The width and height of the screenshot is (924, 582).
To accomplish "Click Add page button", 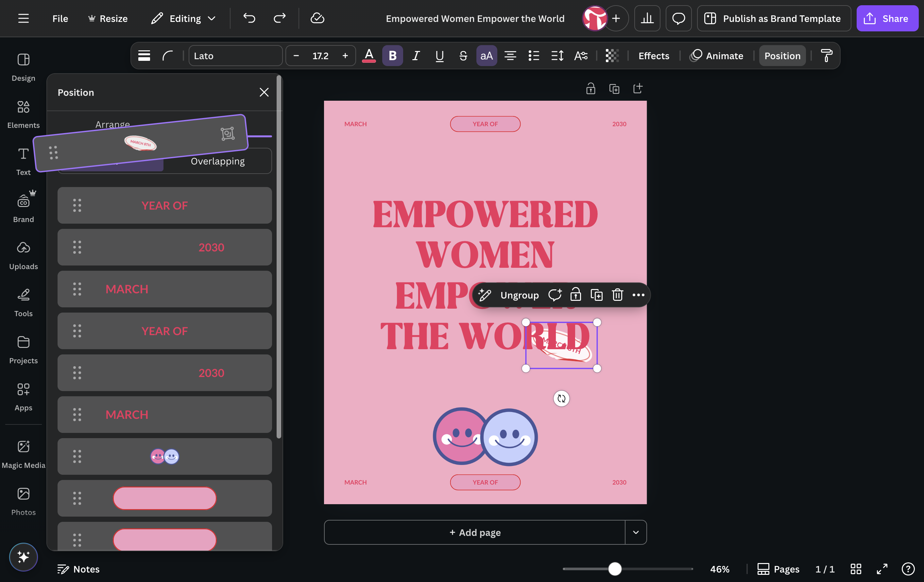I will [x=475, y=532].
